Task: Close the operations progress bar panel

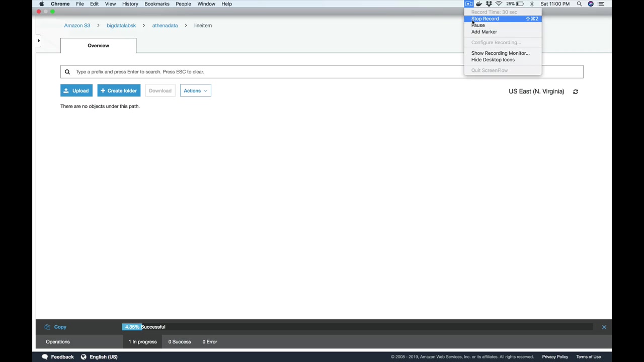Action: (604, 327)
